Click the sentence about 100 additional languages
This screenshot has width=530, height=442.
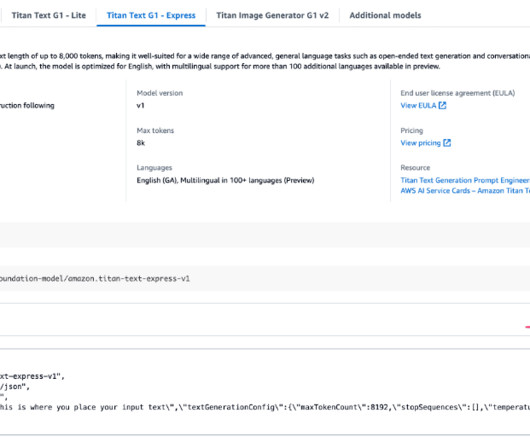[220, 66]
